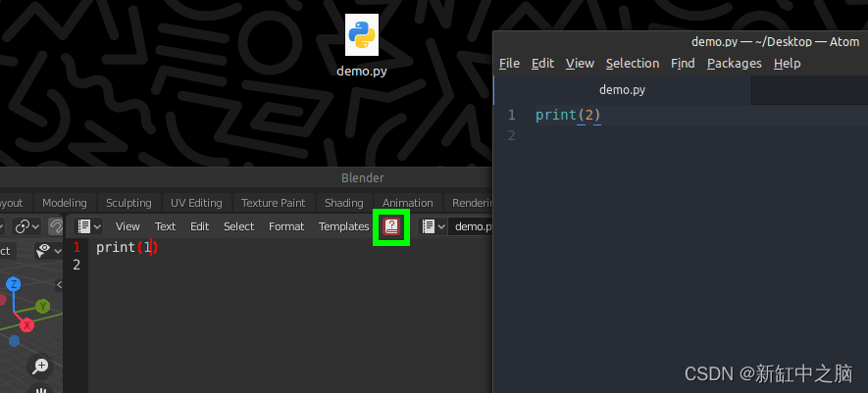Open the File menu in Atom
This screenshot has width=868, height=393.
pos(509,64)
